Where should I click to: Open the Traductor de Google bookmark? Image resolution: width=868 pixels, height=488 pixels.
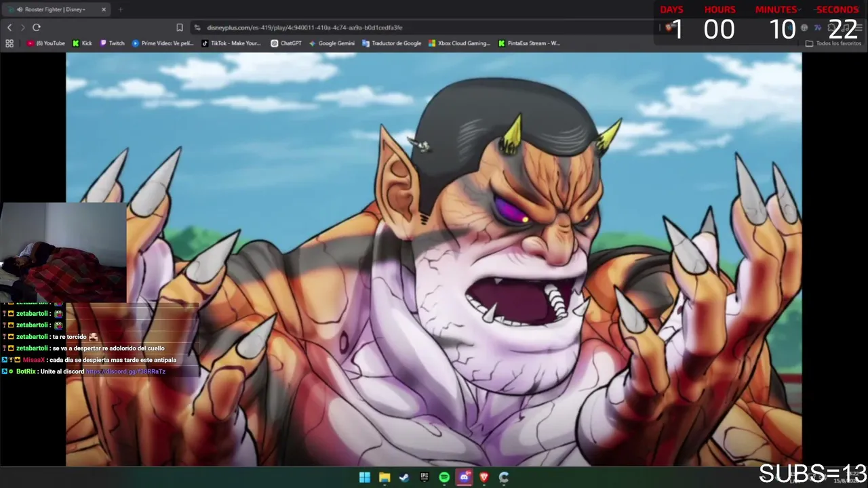(x=392, y=43)
